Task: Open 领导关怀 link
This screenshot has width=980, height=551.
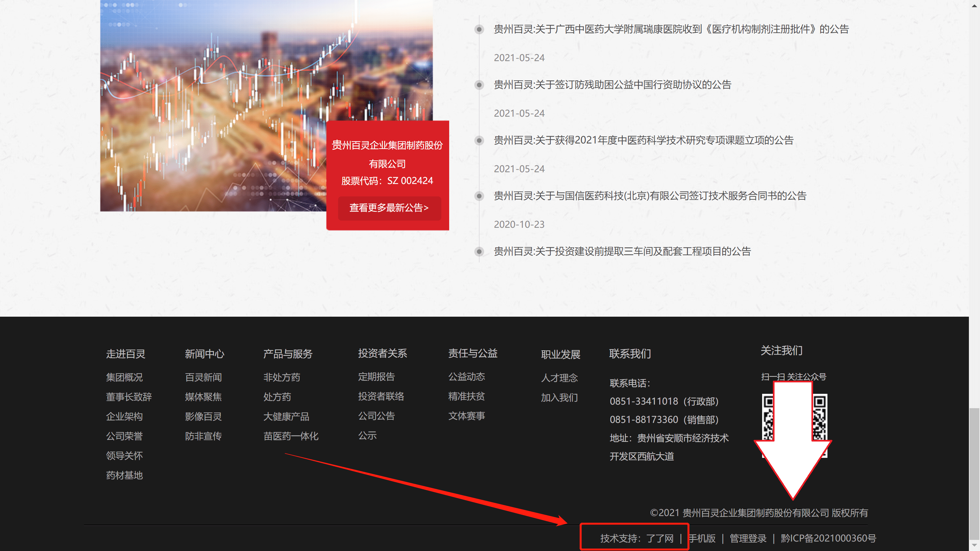Action: pyautogui.click(x=124, y=456)
